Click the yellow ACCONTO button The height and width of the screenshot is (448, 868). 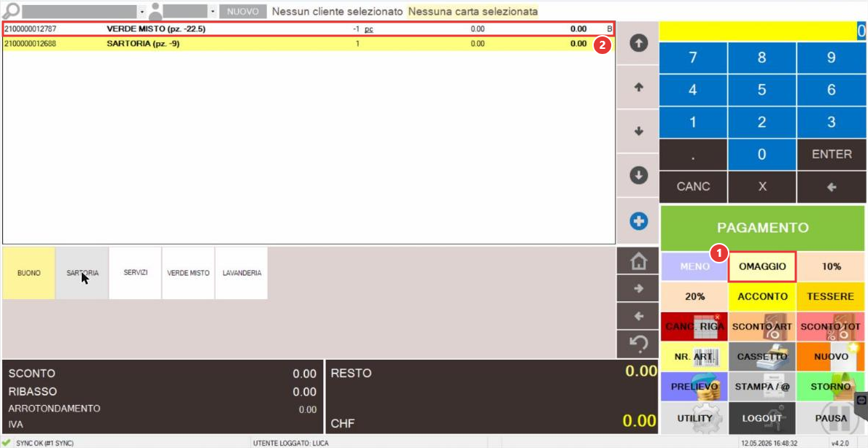[762, 296]
